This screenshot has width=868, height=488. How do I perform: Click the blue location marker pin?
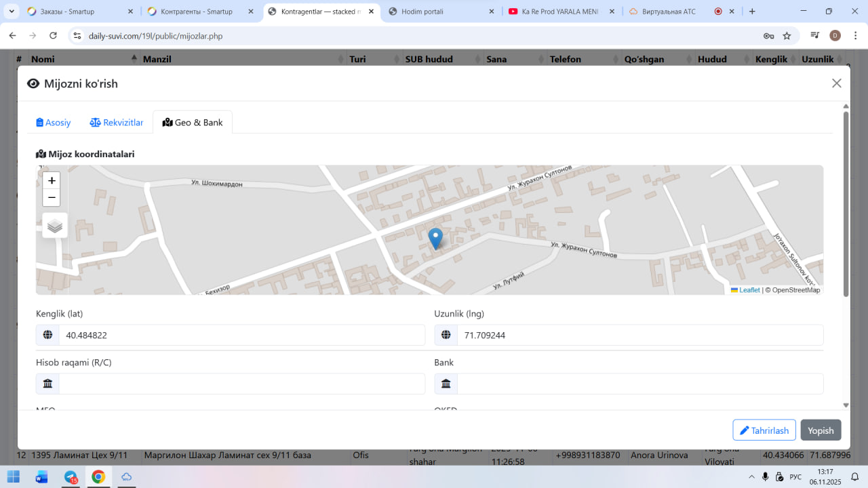435,239
